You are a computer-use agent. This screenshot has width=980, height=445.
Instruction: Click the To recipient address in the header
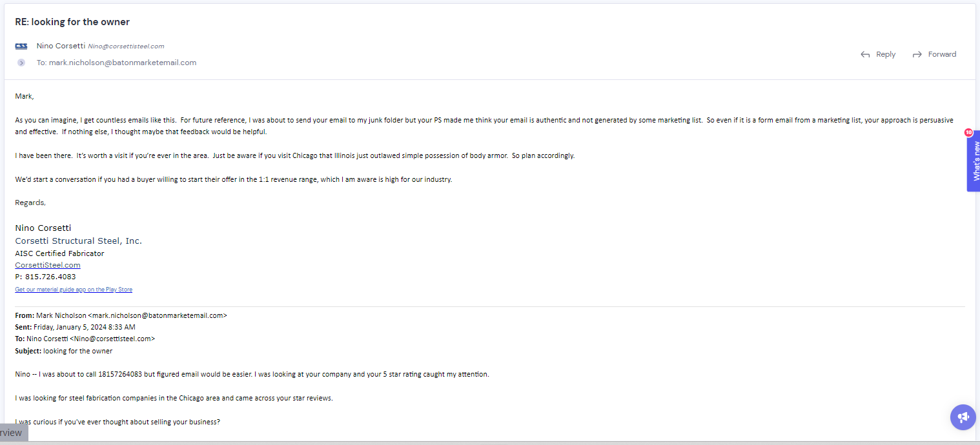[122, 63]
